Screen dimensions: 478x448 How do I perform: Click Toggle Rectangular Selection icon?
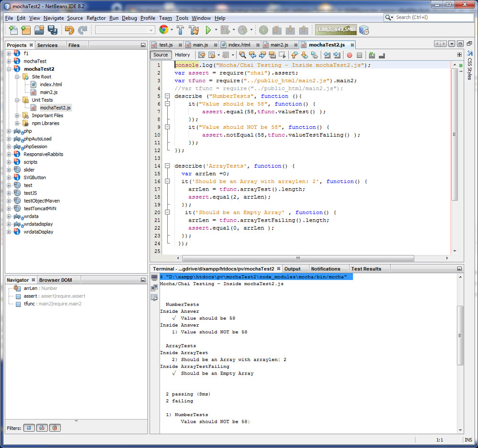pos(282,55)
